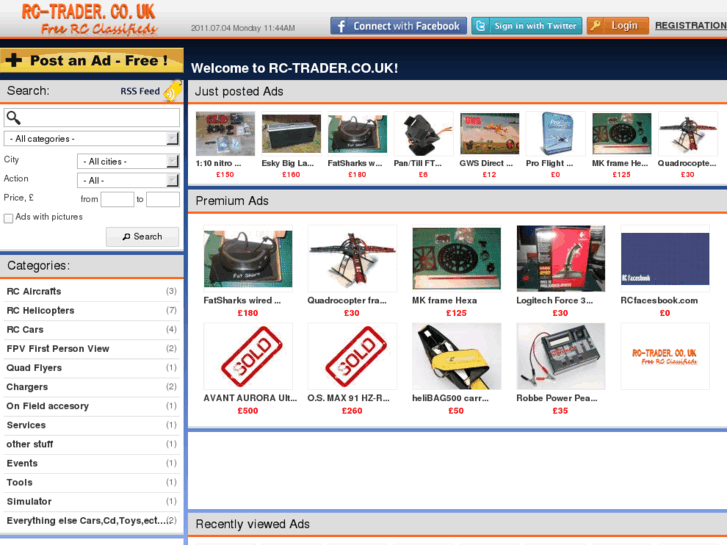Click the Search button

(142, 237)
